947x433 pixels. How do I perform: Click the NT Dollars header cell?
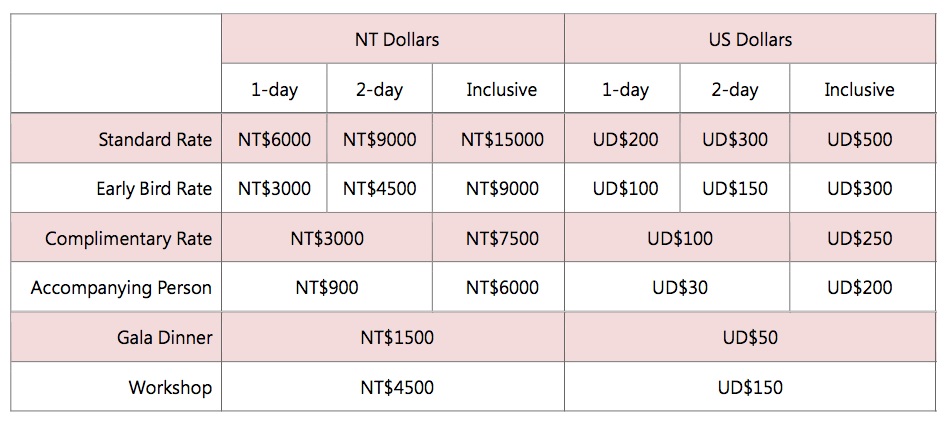point(393,39)
